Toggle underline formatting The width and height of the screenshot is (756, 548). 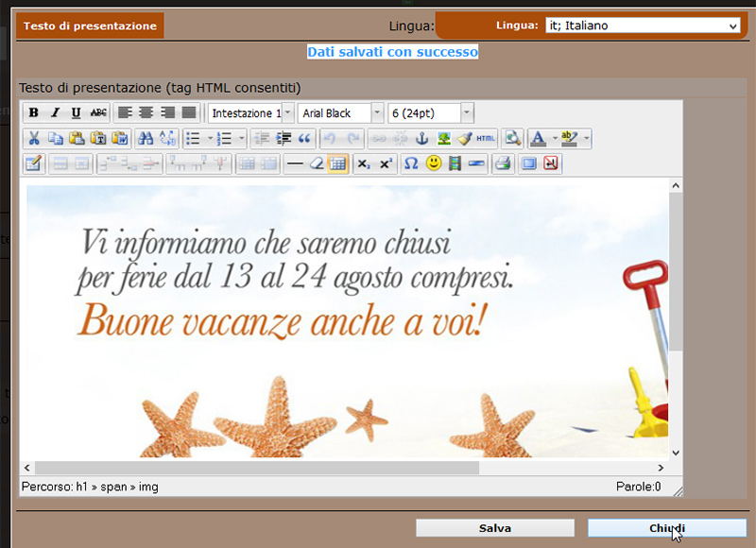point(77,112)
